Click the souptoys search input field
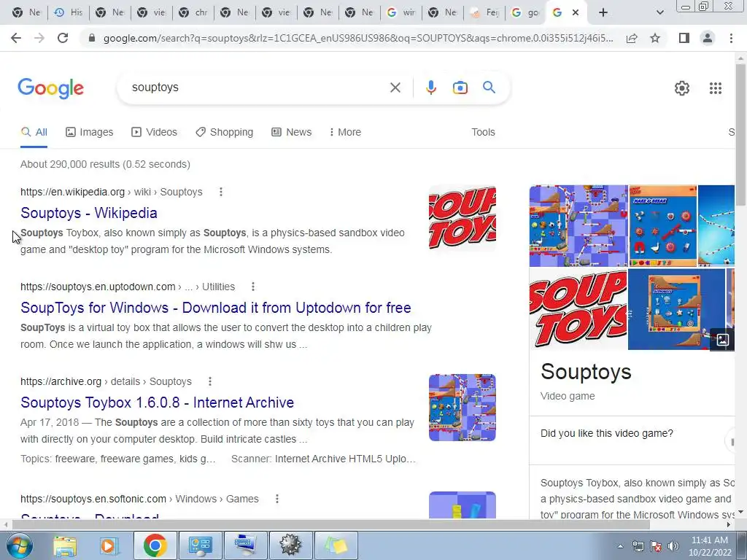The image size is (747, 560). 258,87
